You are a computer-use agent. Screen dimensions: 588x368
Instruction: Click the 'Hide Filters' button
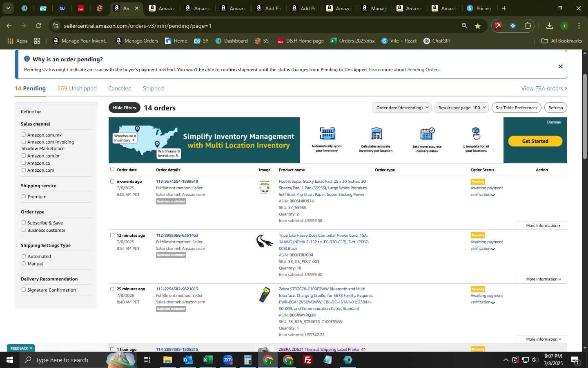125,108
